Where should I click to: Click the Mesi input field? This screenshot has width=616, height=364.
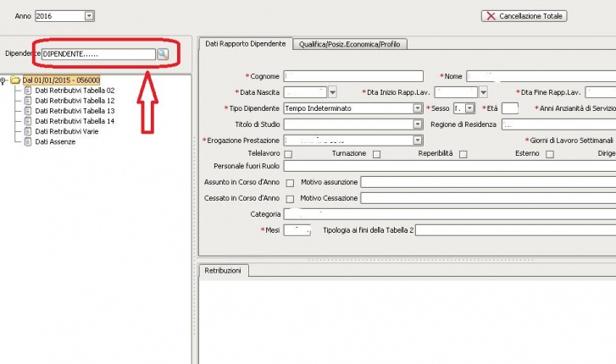click(x=297, y=230)
